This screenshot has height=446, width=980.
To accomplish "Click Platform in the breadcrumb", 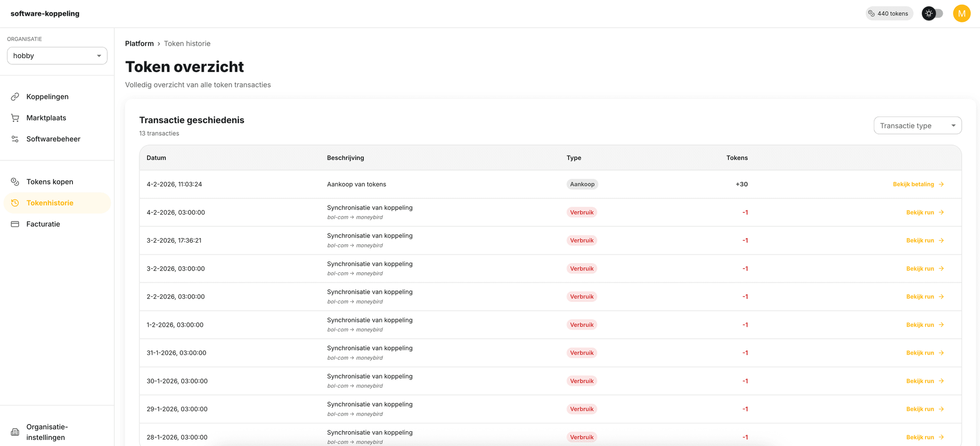I will point(139,43).
